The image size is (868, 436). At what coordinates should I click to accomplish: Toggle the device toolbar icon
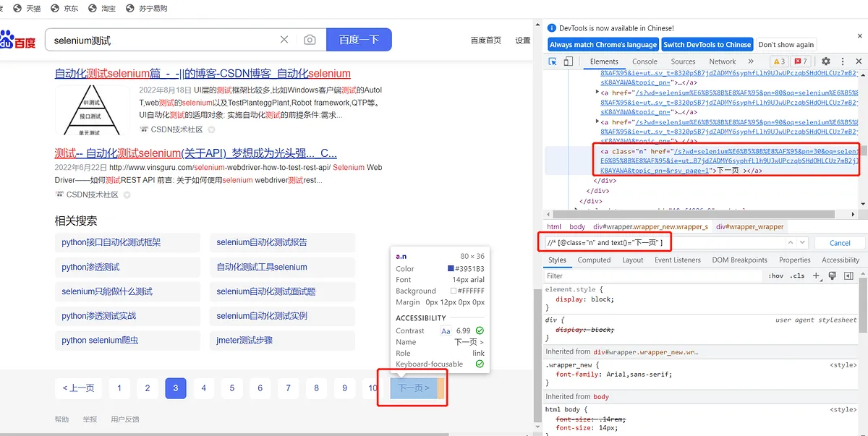568,61
